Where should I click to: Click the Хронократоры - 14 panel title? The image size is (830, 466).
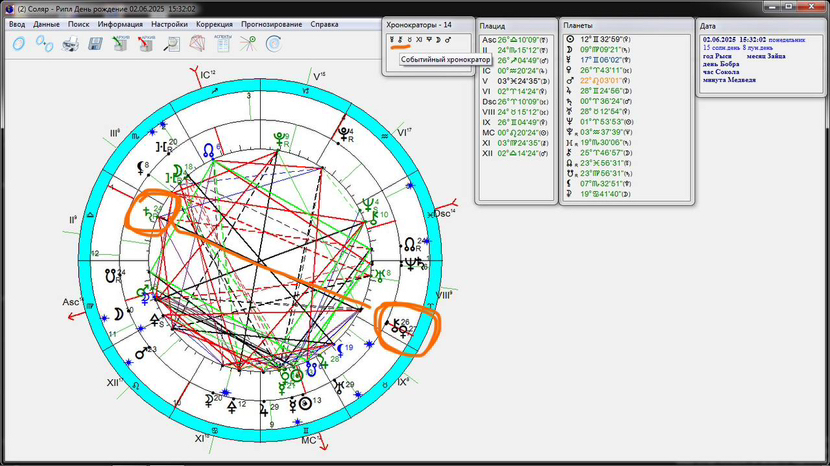coord(419,25)
